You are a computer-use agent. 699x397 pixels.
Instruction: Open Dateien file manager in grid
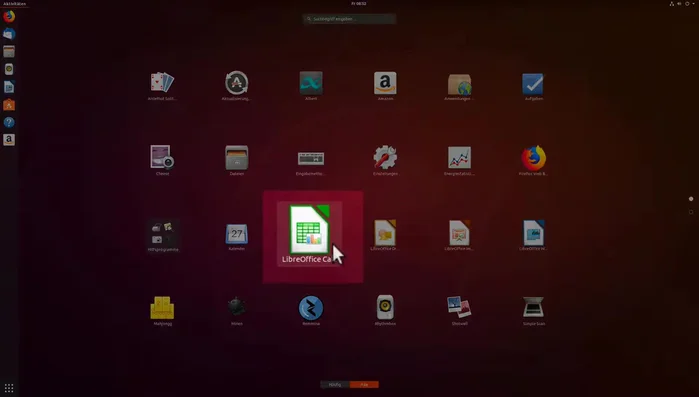(236, 160)
